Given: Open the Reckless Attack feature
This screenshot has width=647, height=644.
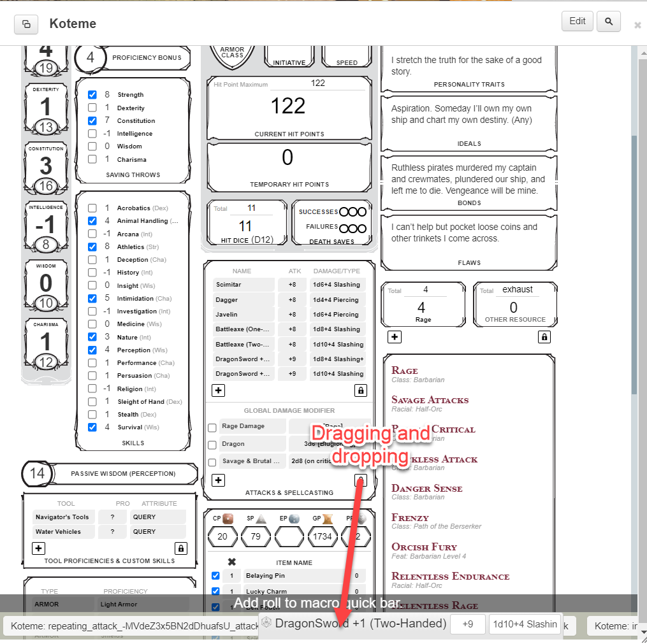Looking at the screenshot, I should pos(434,459).
